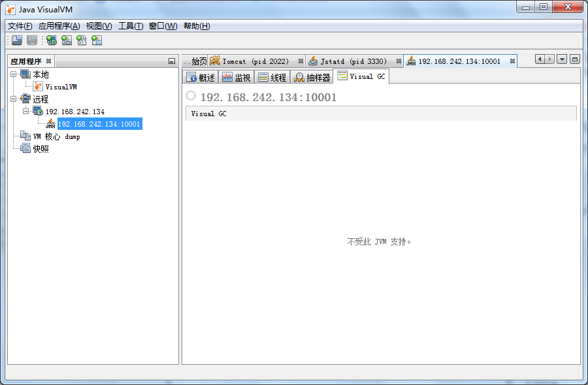The height and width of the screenshot is (385, 588).
Task: Click the remote host icon for 192.168.242.134
Action: (x=37, y=111)
